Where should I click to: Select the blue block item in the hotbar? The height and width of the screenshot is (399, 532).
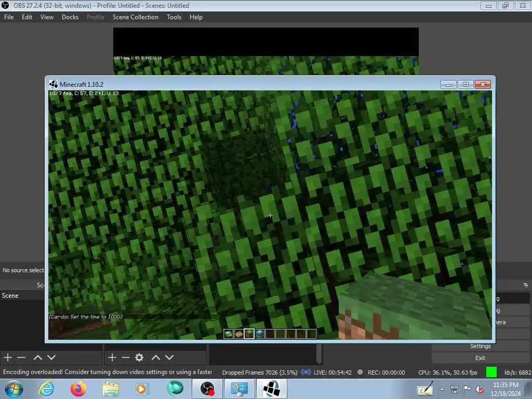(260, 334)
